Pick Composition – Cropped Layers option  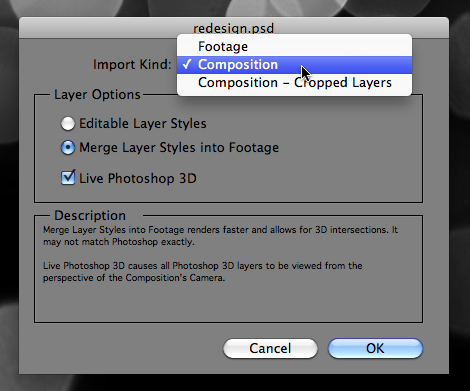294,83
